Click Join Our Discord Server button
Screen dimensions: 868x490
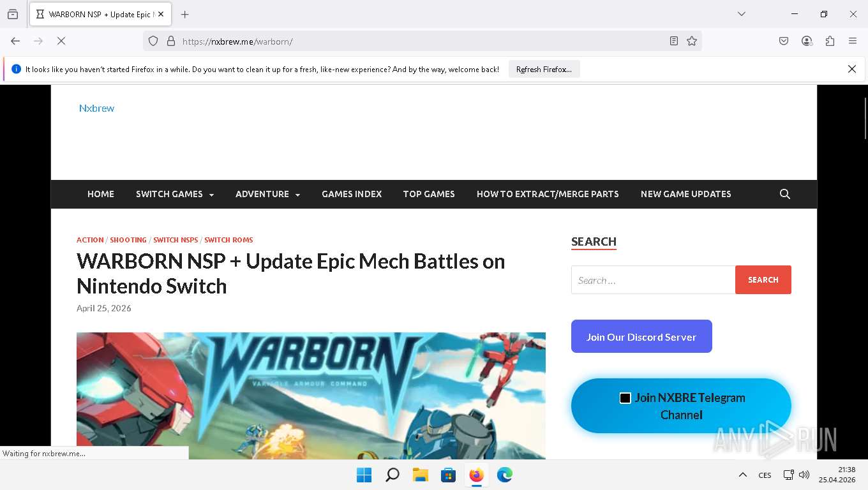(641, 336)
